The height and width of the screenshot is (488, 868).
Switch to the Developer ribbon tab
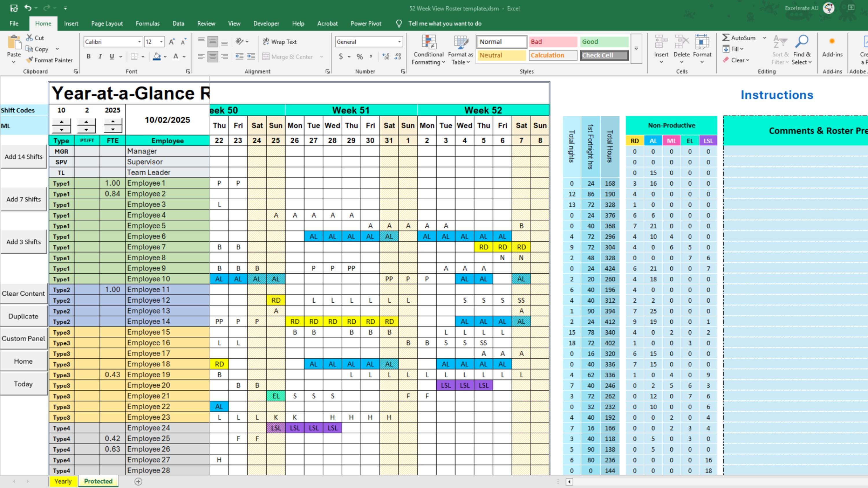(x=266, y=23)
